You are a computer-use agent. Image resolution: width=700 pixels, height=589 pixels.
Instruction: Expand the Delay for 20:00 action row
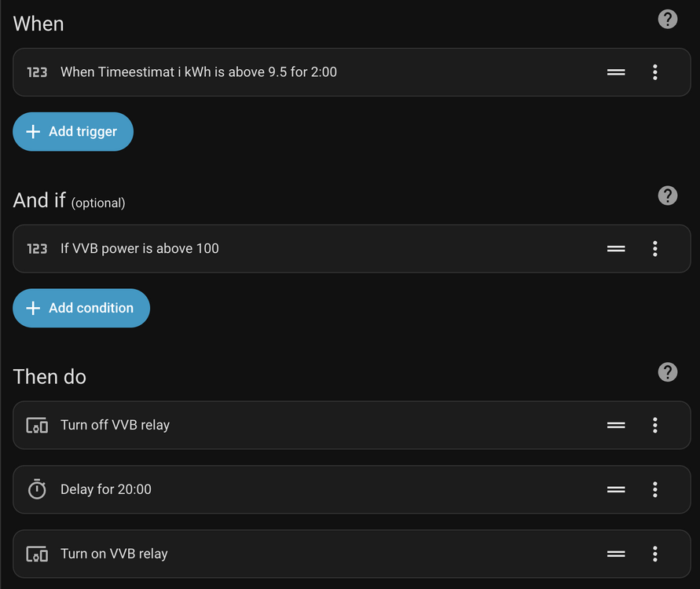pyautogui.click(x=314, y=489)
